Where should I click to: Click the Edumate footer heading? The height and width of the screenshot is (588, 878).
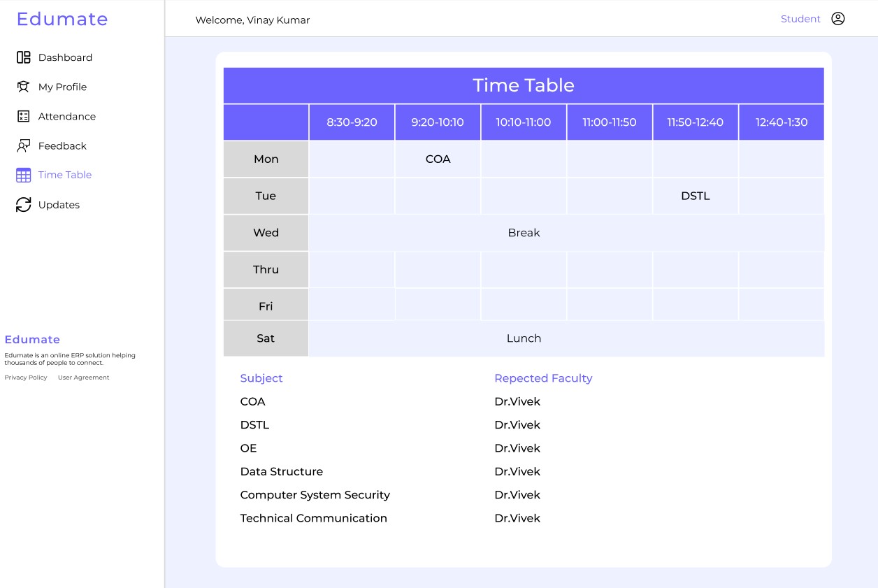[32, 339]
